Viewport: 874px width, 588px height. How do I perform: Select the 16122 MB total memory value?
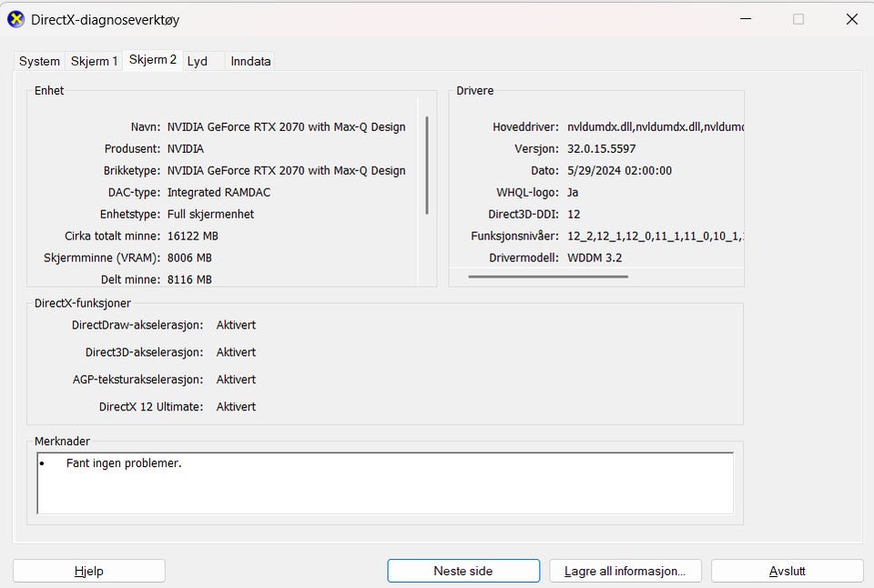coord(193,236)
